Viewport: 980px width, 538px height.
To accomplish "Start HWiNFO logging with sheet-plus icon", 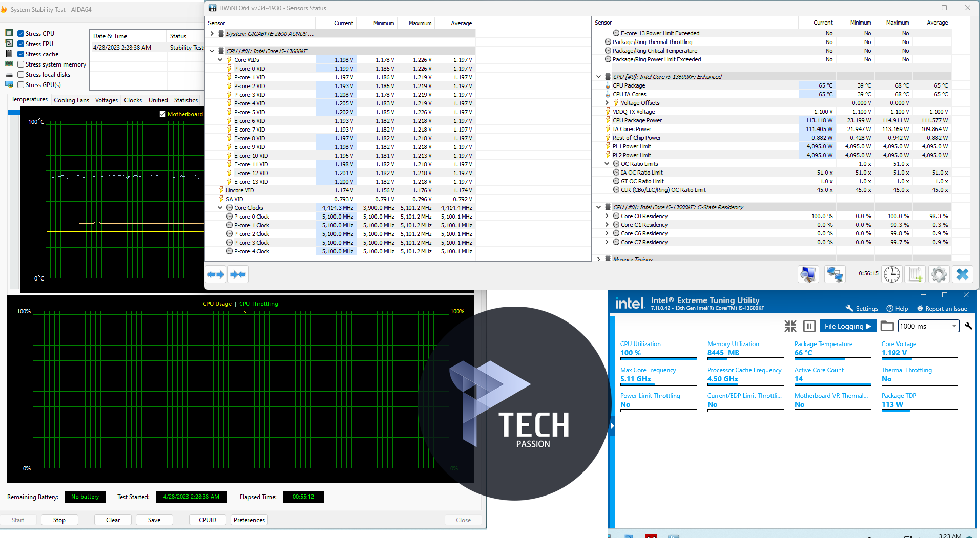I will tap(915, 274).
